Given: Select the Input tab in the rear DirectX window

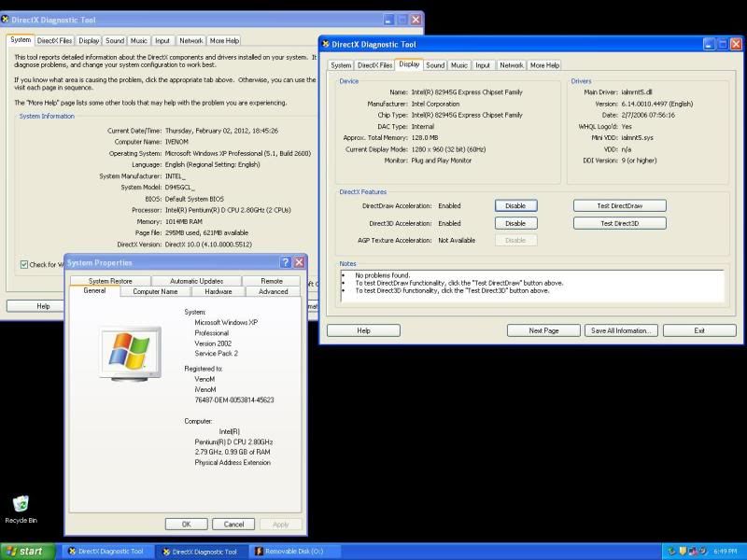Looking at the screenshot, I should (x=162, y=41).
